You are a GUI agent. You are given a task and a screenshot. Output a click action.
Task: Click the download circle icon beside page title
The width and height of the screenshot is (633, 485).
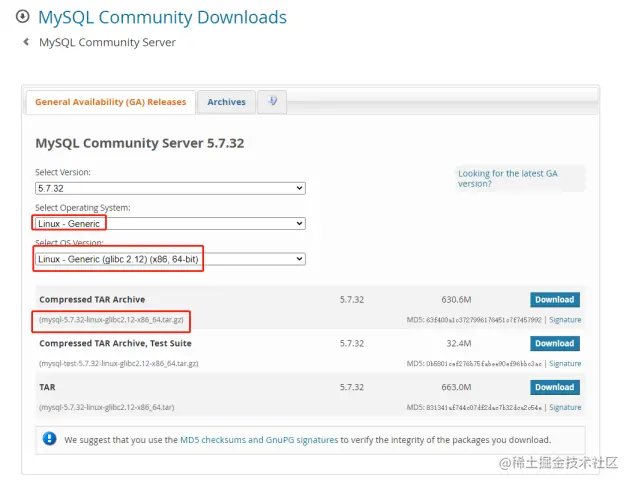pyautogui.click(x=23, y=17)
